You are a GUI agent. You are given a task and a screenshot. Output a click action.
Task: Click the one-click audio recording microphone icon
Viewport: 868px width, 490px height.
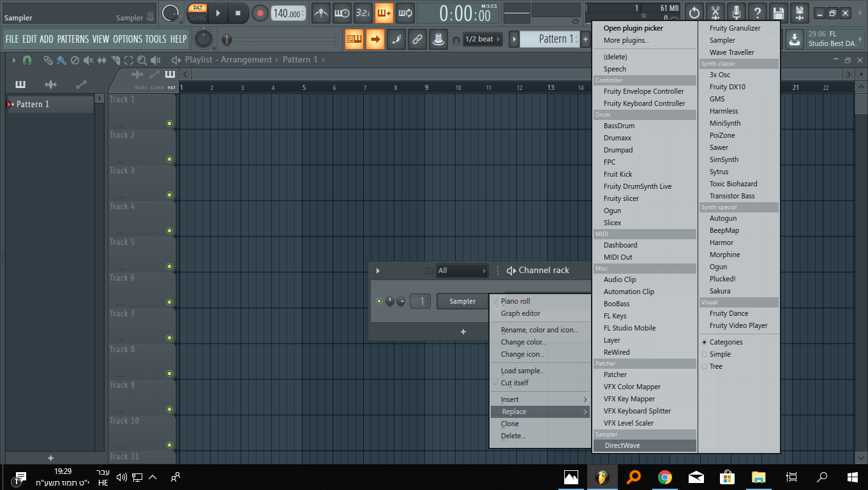pyautogui.click(x=736, y=13)
